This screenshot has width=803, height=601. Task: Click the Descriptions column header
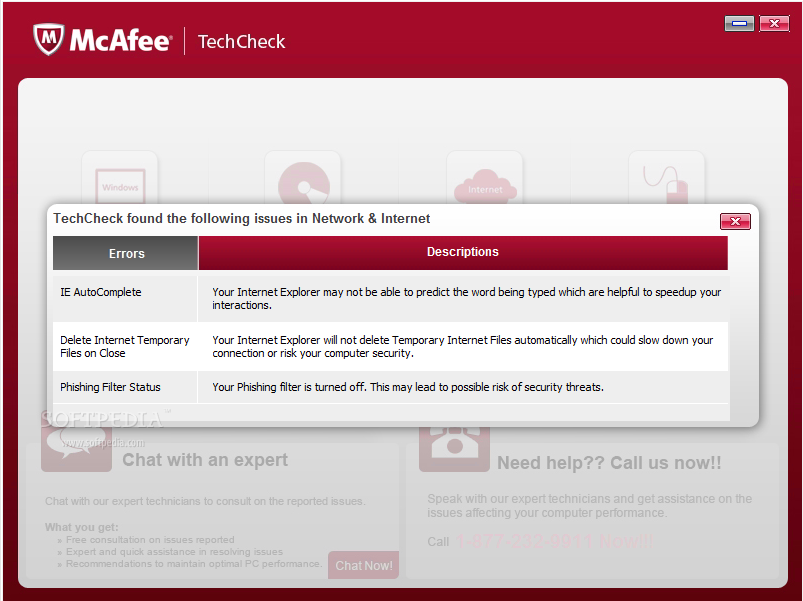click(463, 252)
